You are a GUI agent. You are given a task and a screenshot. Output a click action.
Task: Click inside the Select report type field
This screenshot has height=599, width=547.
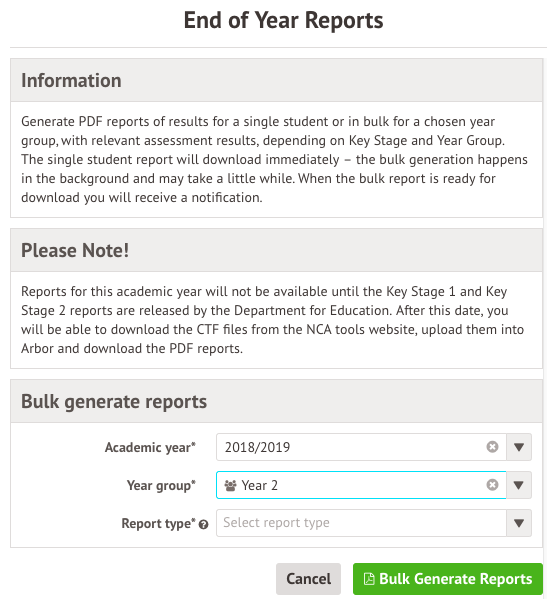[x=361, y=523]
